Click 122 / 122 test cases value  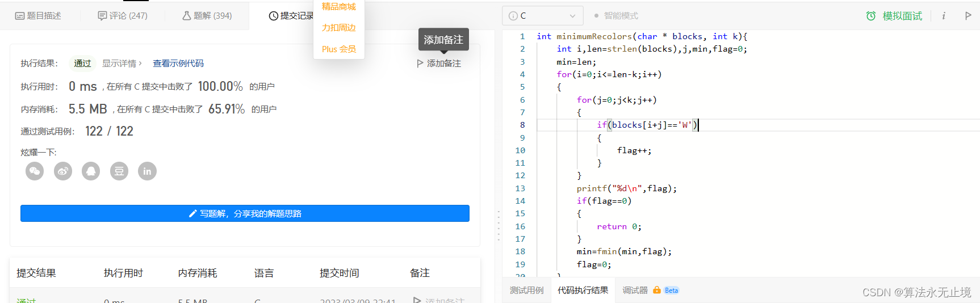point(110,131)
